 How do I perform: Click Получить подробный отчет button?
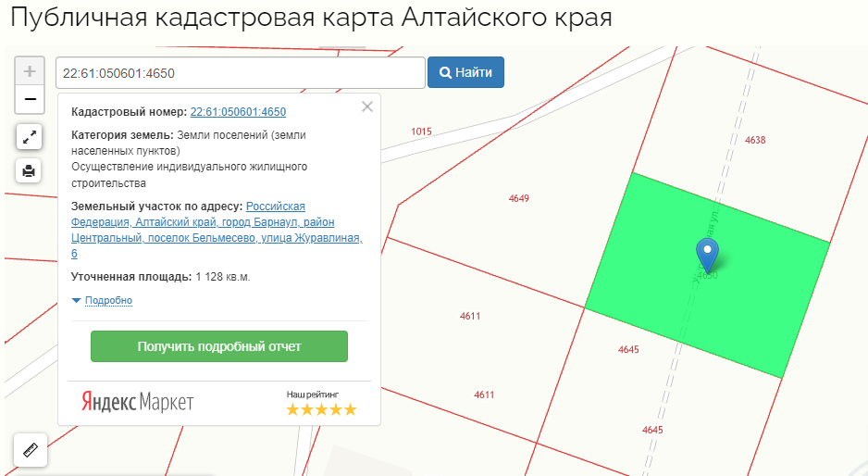(x=219, y=346)
